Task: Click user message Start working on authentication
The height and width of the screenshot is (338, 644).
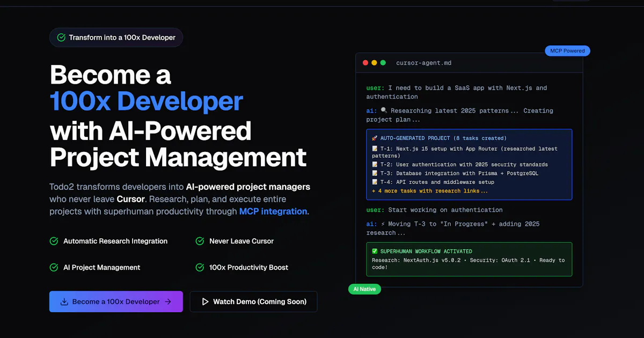Action: coord(435,210)
